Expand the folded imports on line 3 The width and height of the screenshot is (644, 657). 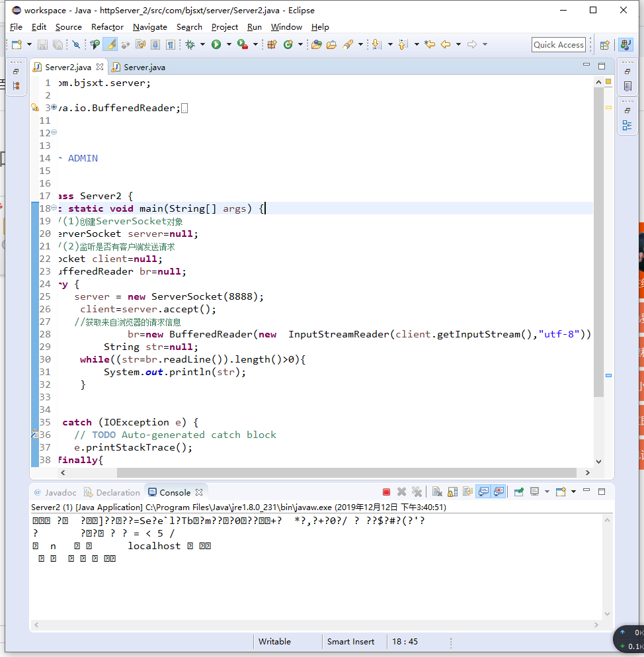tap(54, 107)
